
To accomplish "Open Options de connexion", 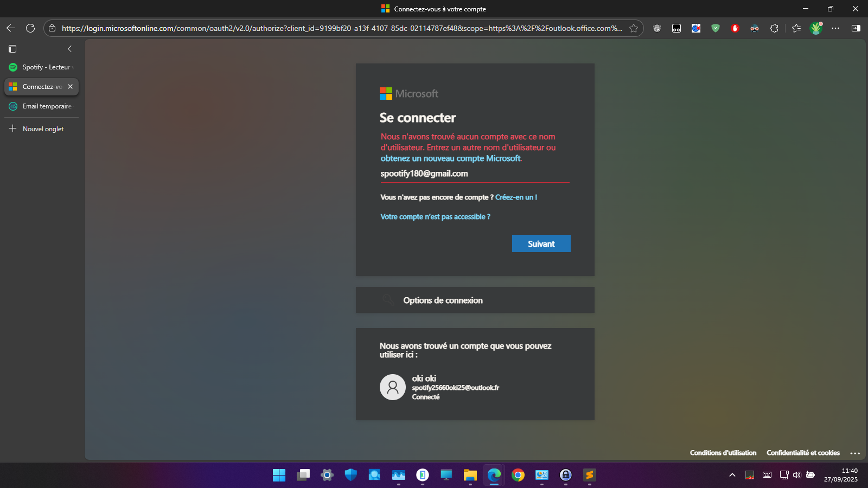I will [475, 300].
